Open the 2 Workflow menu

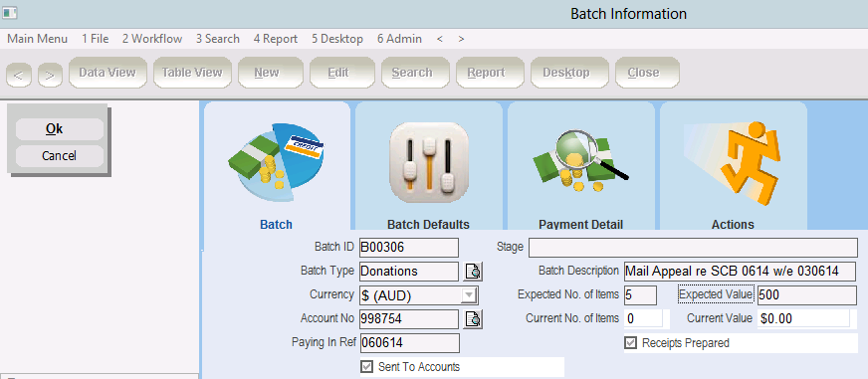click(152, 39)
